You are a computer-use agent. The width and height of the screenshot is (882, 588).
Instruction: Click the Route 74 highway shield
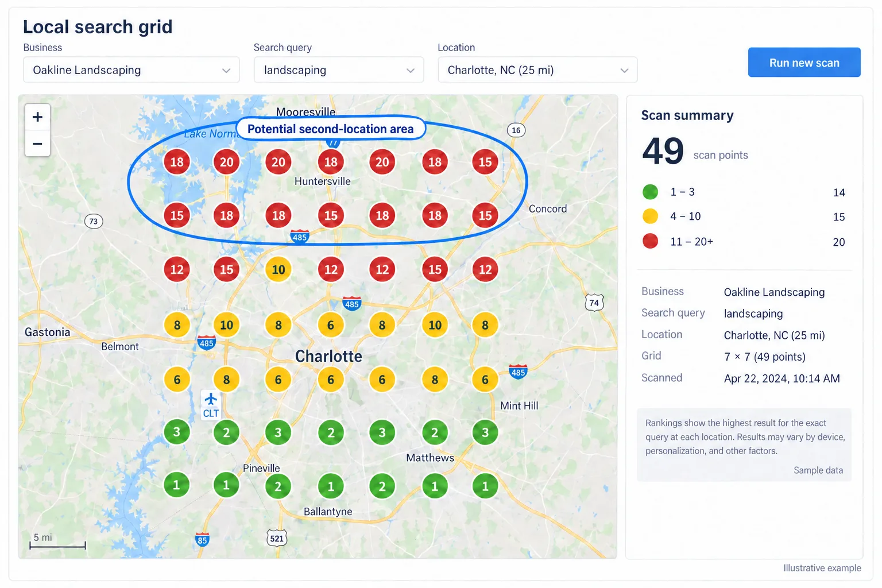click(594, 303)
